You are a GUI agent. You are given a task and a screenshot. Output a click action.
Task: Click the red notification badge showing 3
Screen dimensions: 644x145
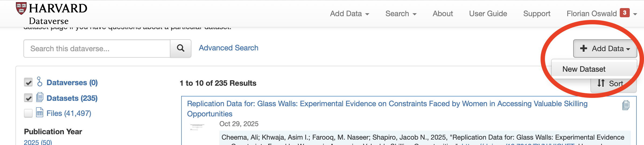(x=625, y=13)
